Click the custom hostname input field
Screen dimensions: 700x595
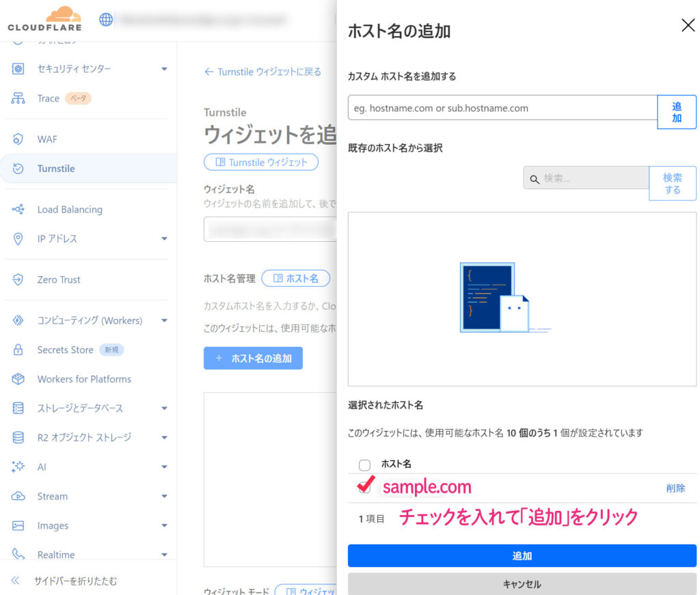502,108
